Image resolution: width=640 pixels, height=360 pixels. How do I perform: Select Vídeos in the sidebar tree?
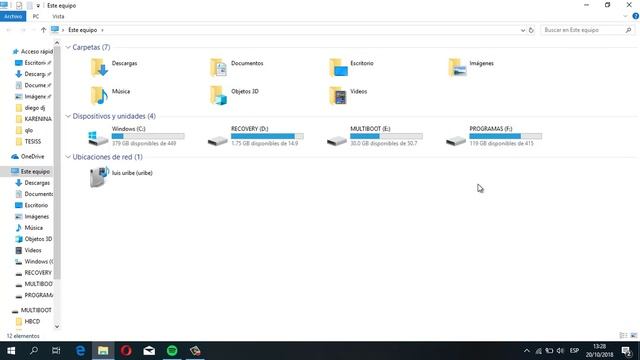pyautogui.click(x=29, y=250)
